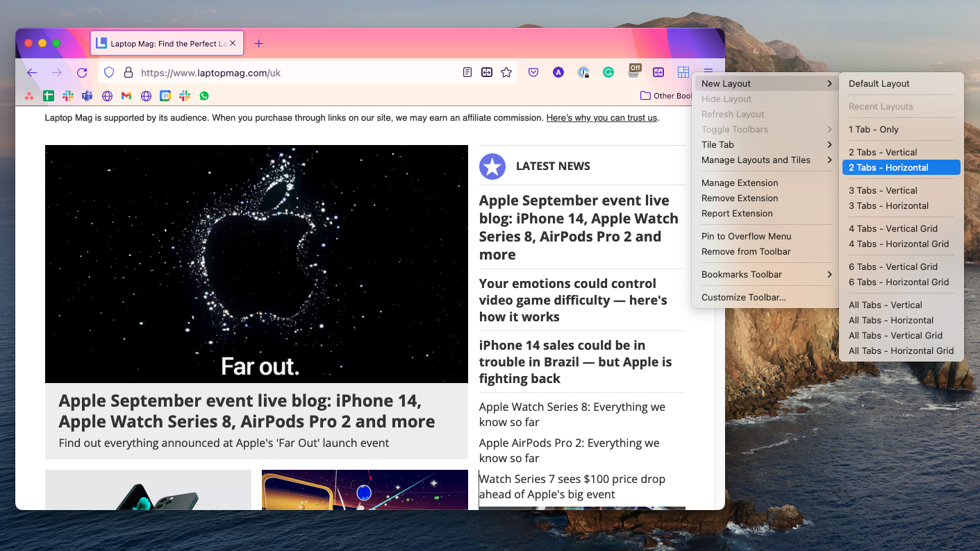Screen dimensions: 980x551
Task: Select 1 Tab - Only layout
Action: 901,130
